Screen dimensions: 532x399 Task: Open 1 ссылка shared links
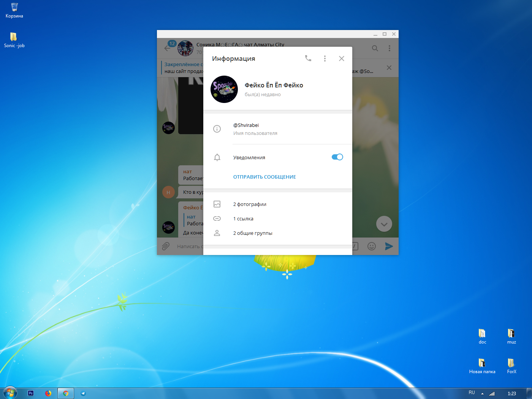coord(278,219)
